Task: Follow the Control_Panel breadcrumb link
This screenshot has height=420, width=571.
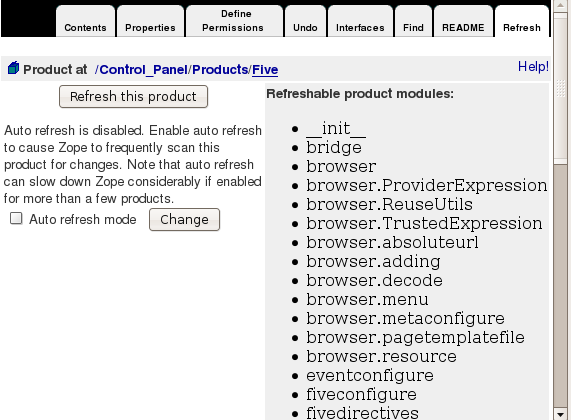Action: 143,69
